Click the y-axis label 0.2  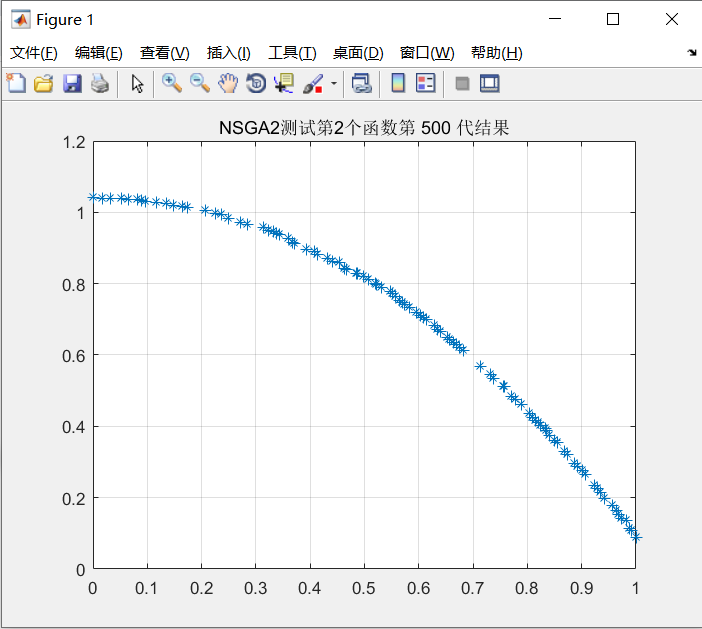(x=74, y=499)
